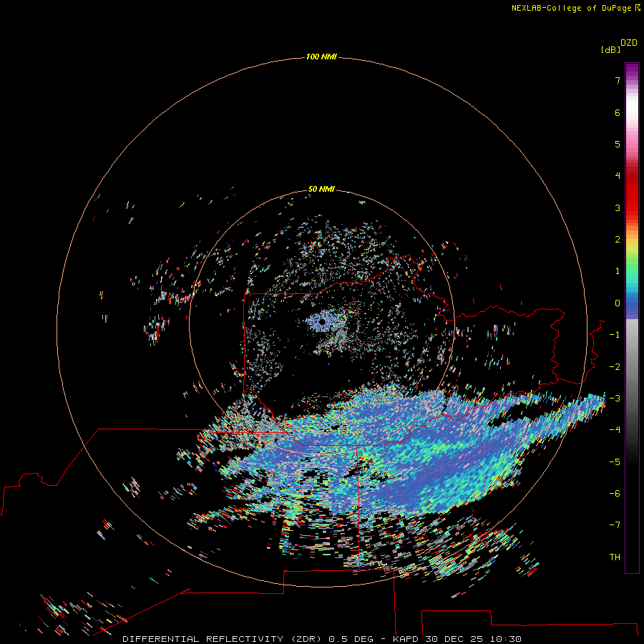Select the -1 dB tick label
The width and height of the screenshot is (644, 644).
tap(615, 335)
